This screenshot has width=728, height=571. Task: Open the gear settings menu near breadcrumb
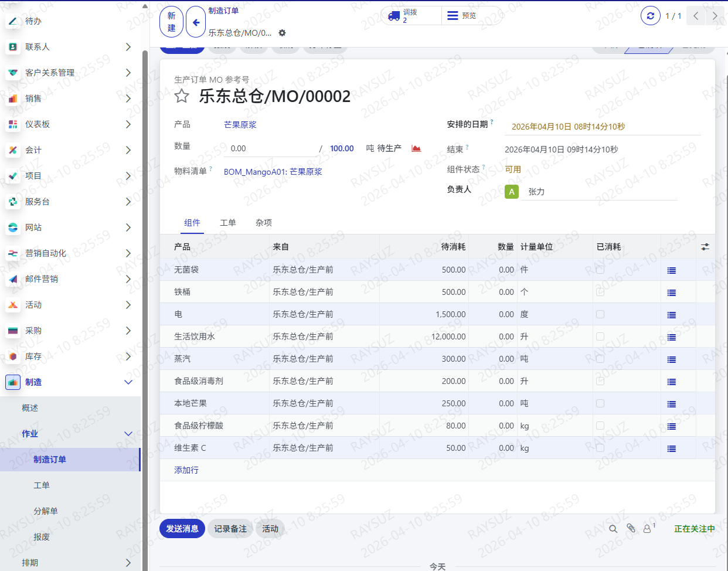282,33
